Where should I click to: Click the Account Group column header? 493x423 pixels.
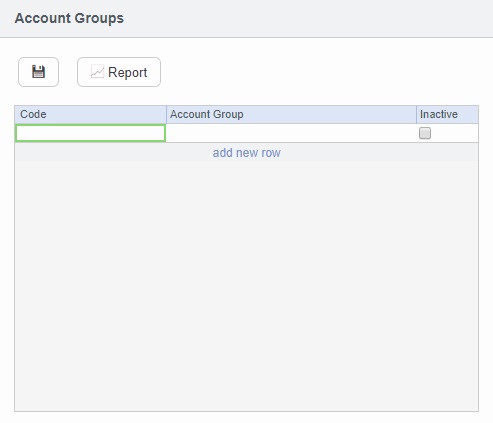click(x=291, y=114)
